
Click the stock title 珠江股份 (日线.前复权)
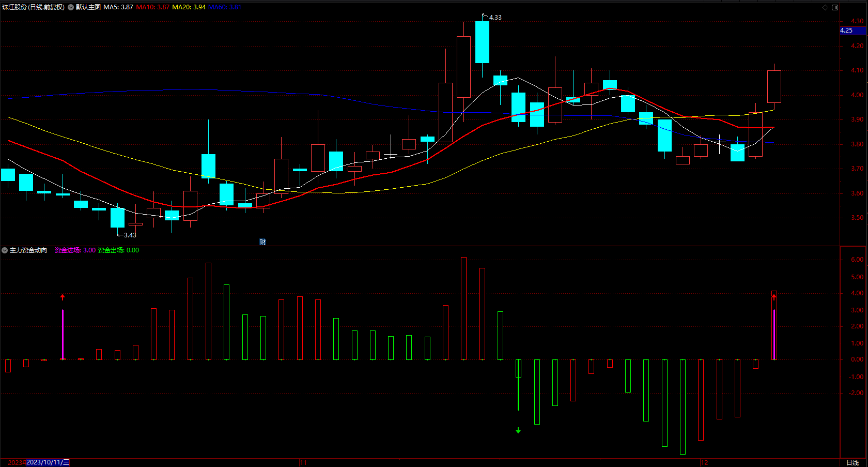click(34, 7)
